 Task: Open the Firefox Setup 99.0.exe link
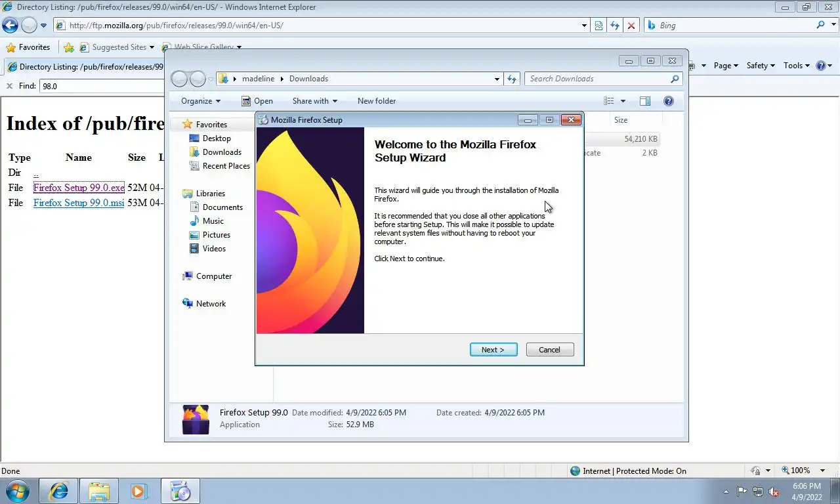tap(79, 188)
